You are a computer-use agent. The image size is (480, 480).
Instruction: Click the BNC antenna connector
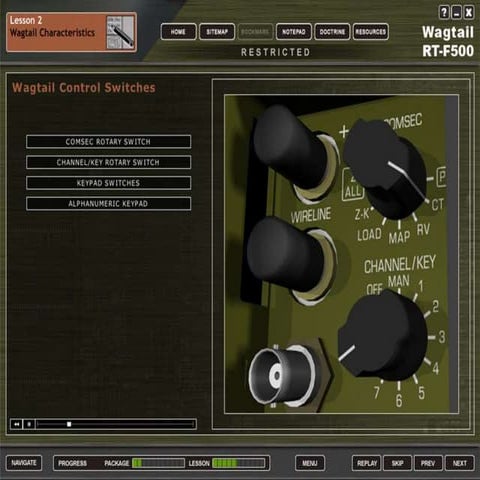[x=282, y=375]
